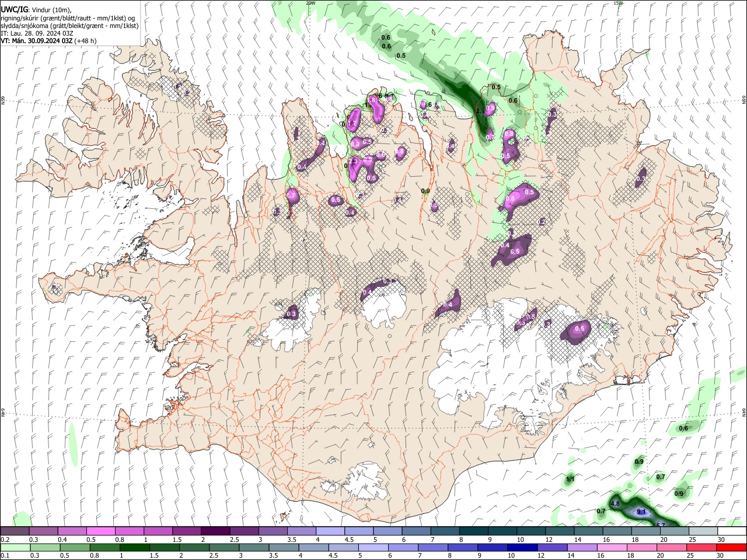The image size is (747, 560).
Task: Click the 20W longitude label at top
Action: coord(311,3)
